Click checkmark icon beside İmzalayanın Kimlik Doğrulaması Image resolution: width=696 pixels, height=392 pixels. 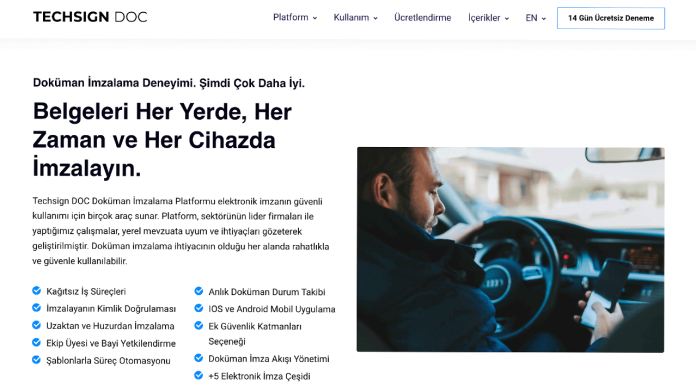36,308
